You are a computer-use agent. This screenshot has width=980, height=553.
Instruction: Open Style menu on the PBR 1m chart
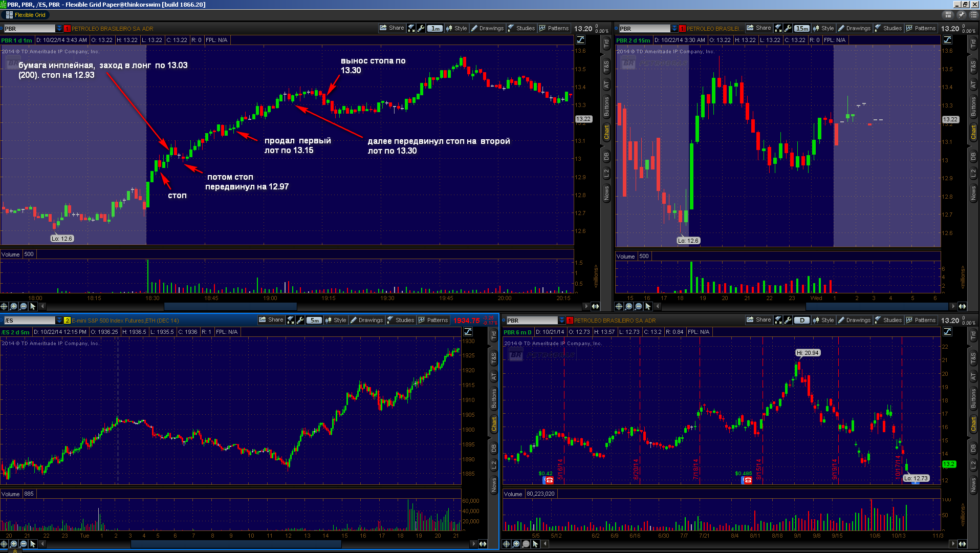click(x=456, y=28)
